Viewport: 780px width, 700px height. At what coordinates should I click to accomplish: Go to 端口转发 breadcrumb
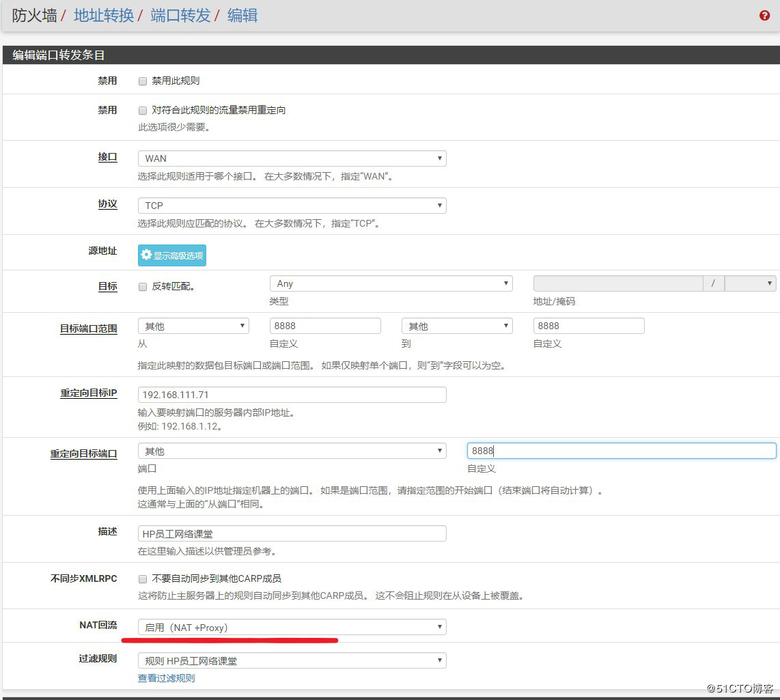tap(180, 16)
